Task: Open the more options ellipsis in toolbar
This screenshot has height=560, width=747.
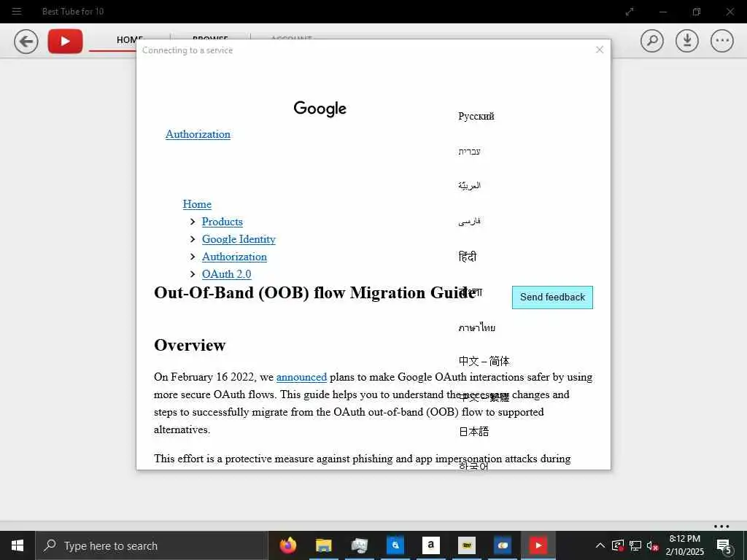Action: pos(722,41)
